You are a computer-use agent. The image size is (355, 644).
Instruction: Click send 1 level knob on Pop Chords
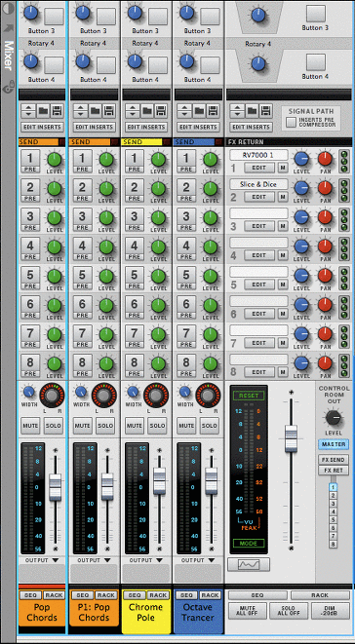pyautogui.click(x=54, y=160)
